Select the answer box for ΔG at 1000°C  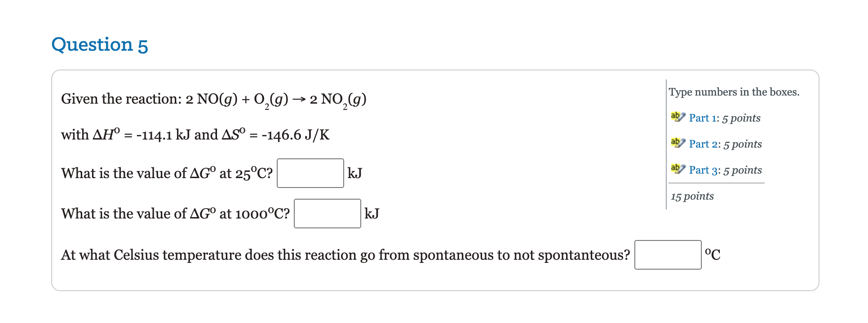(x=327, y=214)
